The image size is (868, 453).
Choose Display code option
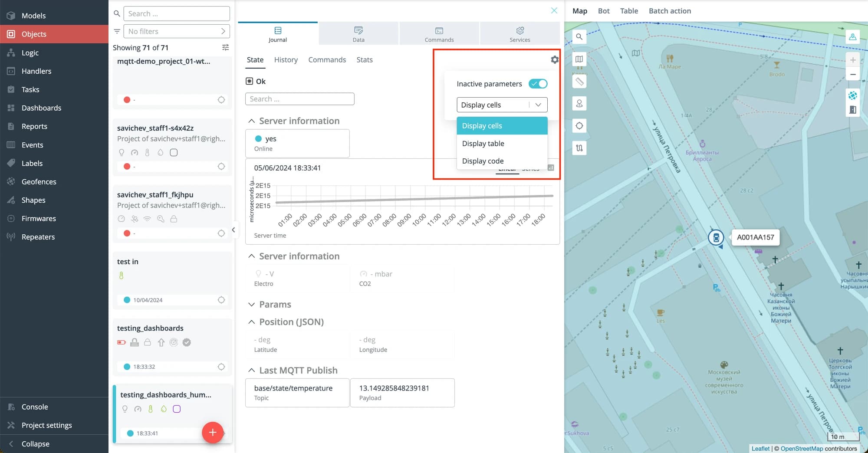(483, 161)
